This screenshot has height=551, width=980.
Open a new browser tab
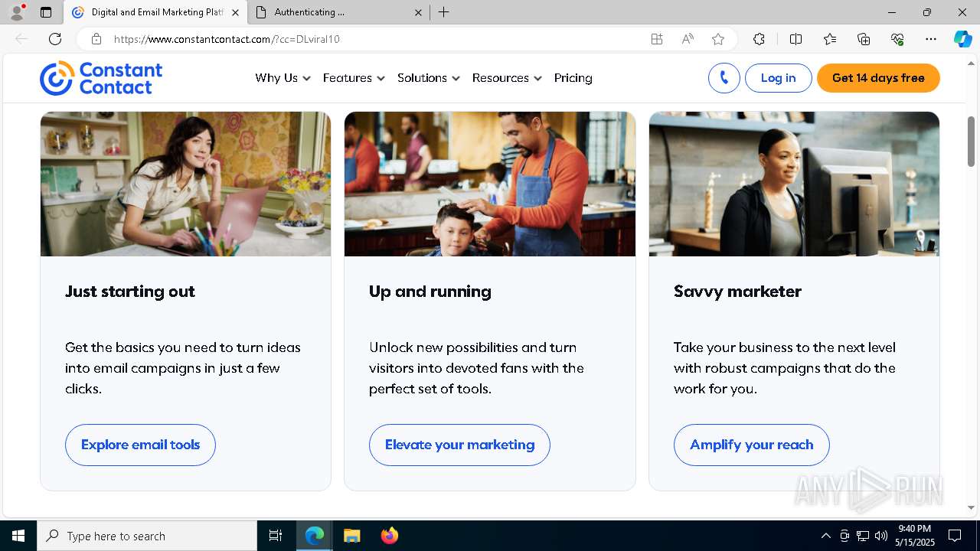point(444,12)
